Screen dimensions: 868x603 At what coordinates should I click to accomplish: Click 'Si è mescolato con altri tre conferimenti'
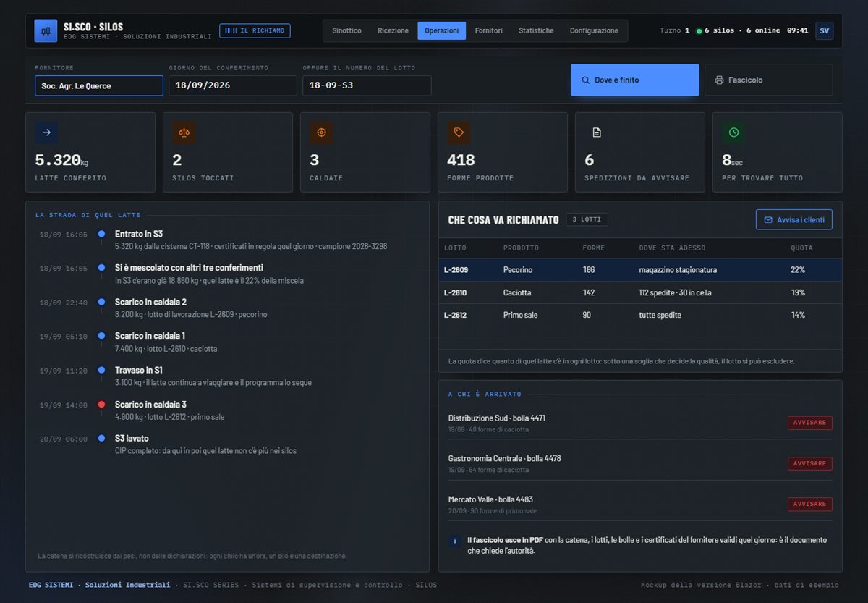[x=189, y=268]
